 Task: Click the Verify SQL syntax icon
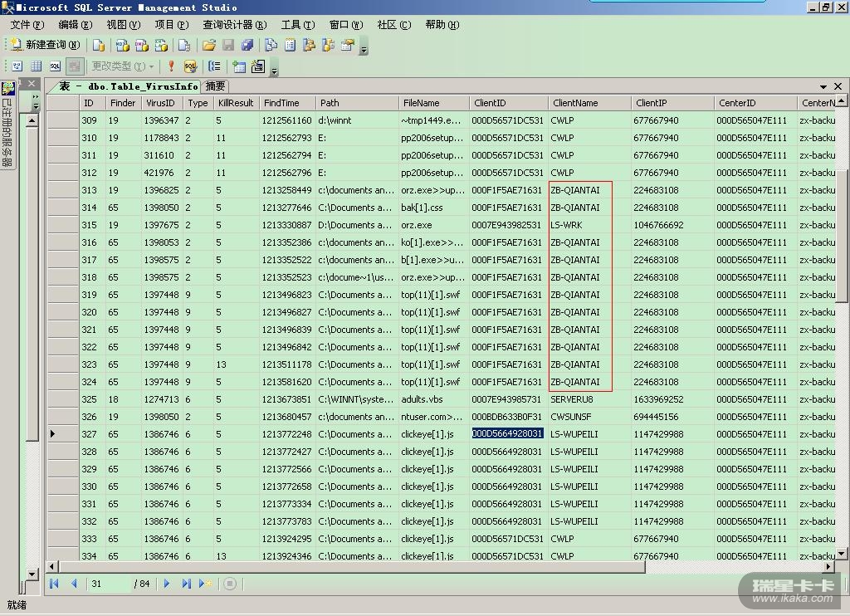click(190, 66)
